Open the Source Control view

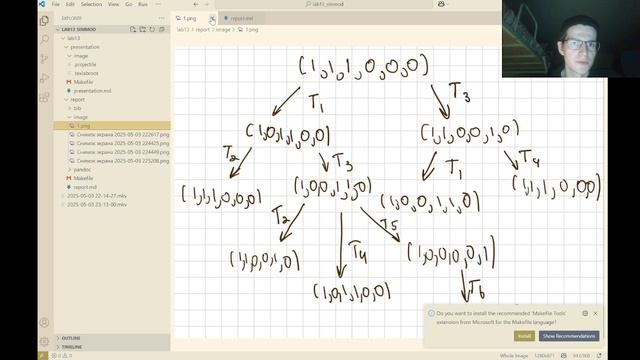[x=44, y=58]
